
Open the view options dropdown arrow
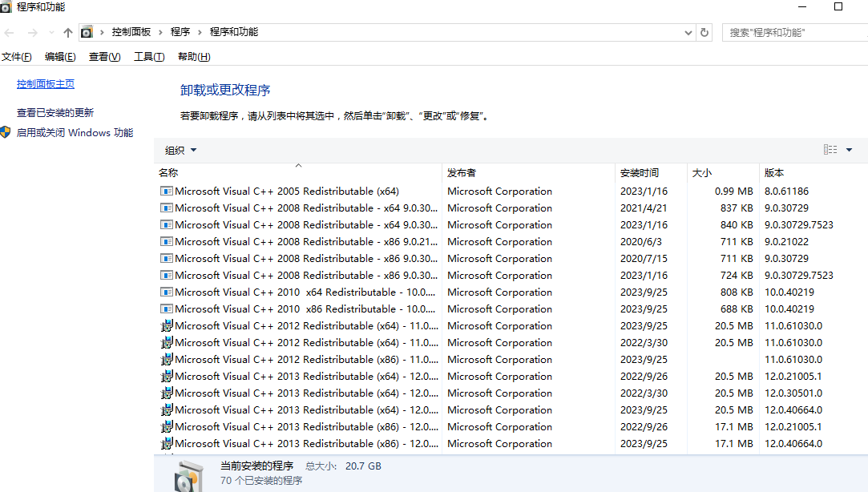(x=851, y=149)
